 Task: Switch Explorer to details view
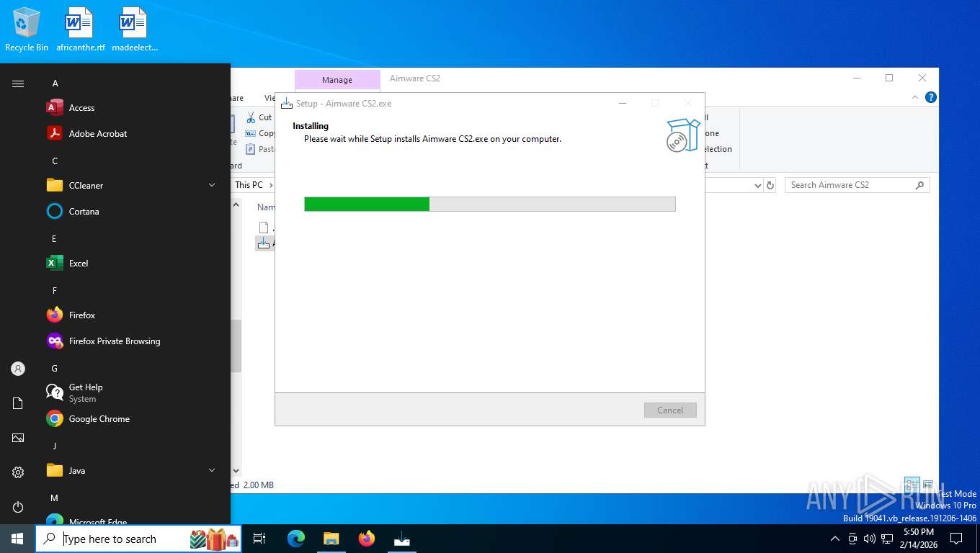click(912, 485)
